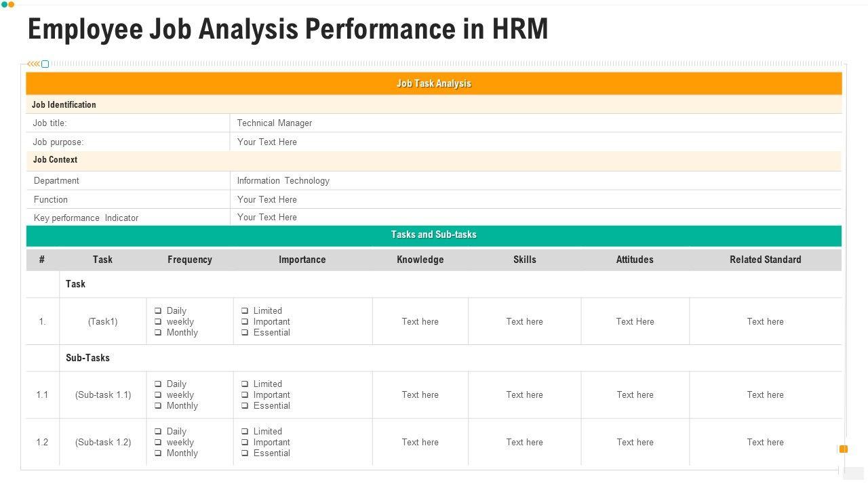Click the Technical Manager job title field

(x=275, y=123)
